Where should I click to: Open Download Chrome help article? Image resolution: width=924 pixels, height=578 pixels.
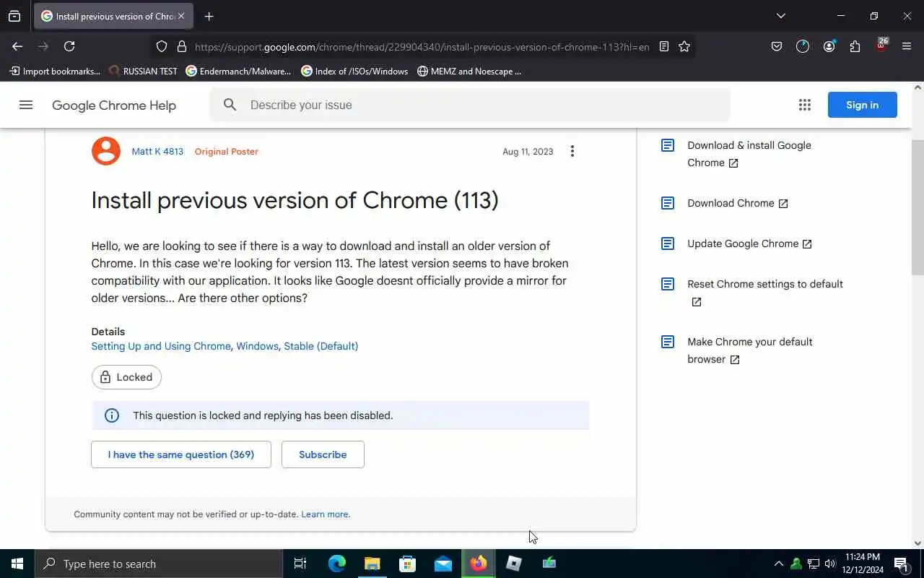[737, 203]
